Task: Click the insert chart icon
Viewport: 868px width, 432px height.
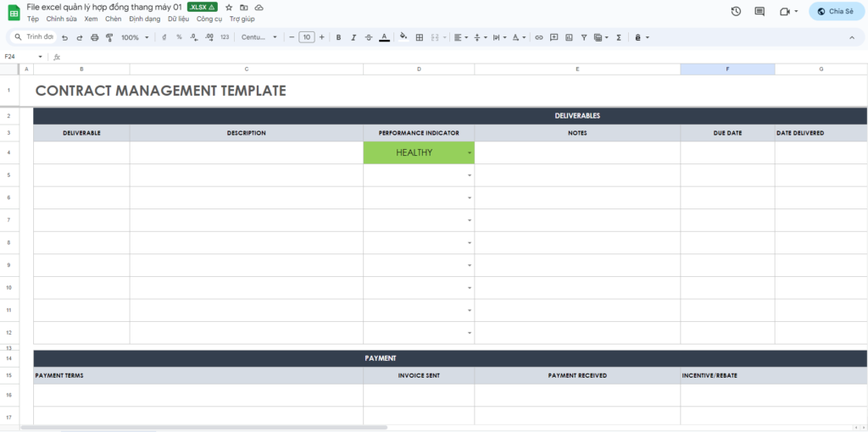Action: 569,37
